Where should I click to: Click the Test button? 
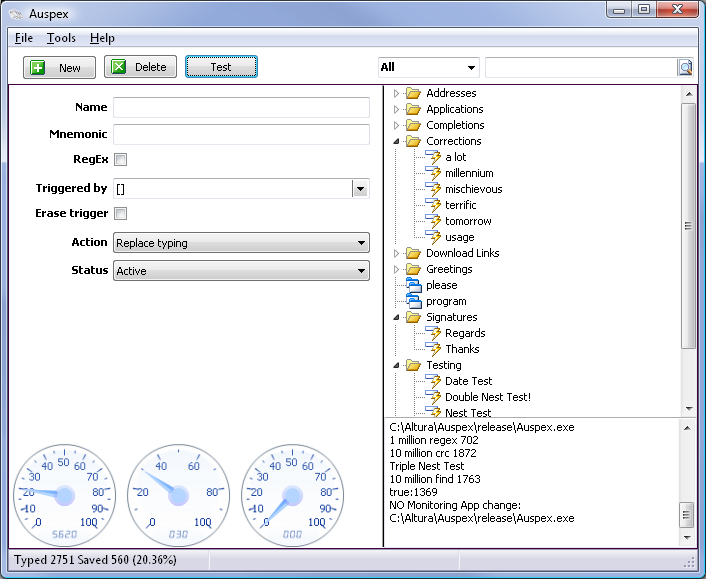coord(221,67)
